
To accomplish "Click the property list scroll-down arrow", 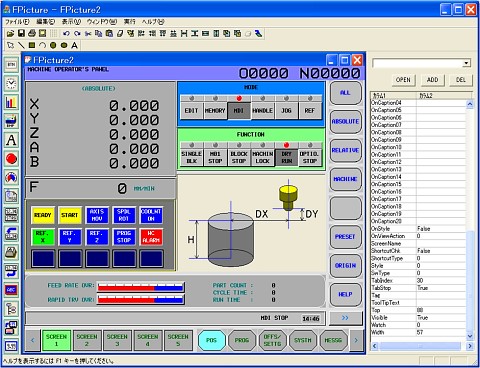I will 470,336.
